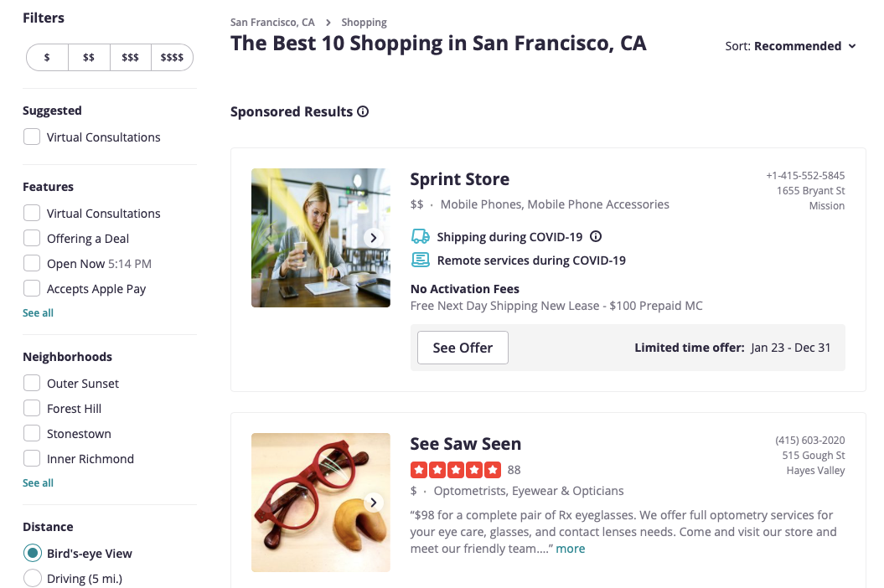
Task: Select the Driving (5 mi.) distance option
Action: point(33,579)
